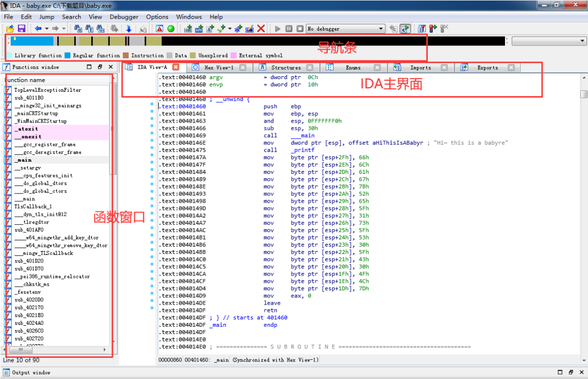Click the disassembly view vertical scrollbar thumb

(584, 94)
